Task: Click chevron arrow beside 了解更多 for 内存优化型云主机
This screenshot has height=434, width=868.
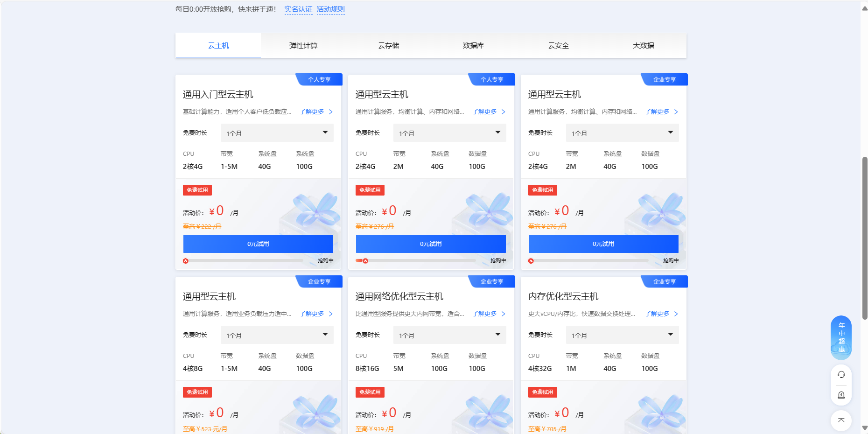Action: (x=676, y=314)
